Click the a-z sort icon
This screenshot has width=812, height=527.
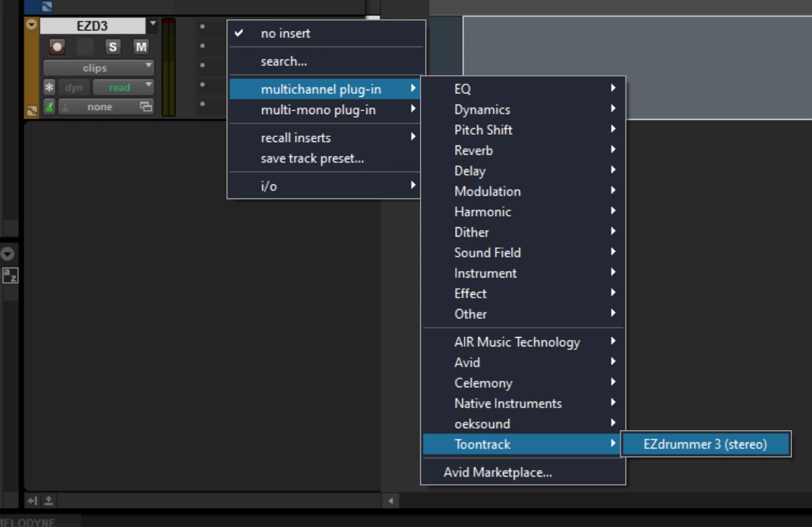(10, 275)
